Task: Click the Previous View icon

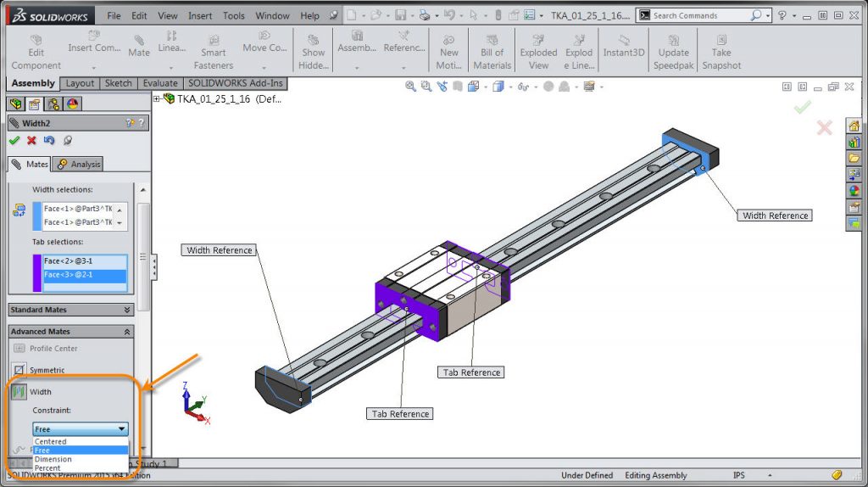Action: pos(442,87)
